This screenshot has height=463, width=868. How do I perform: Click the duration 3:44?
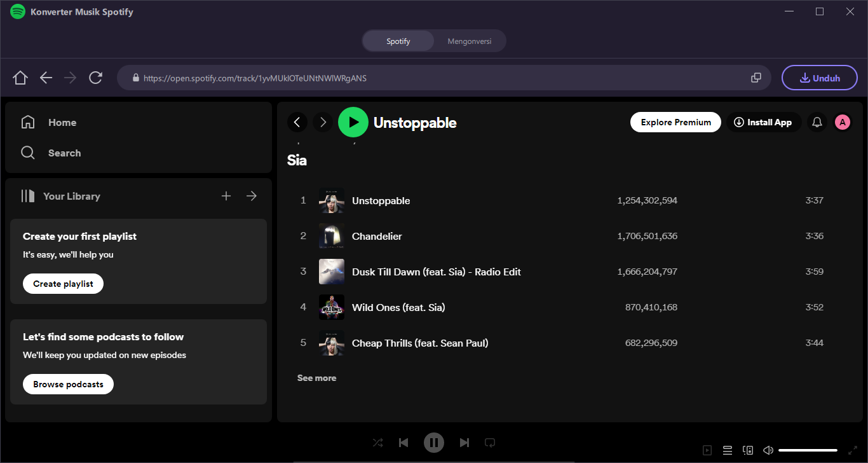[x=814, y=343]
